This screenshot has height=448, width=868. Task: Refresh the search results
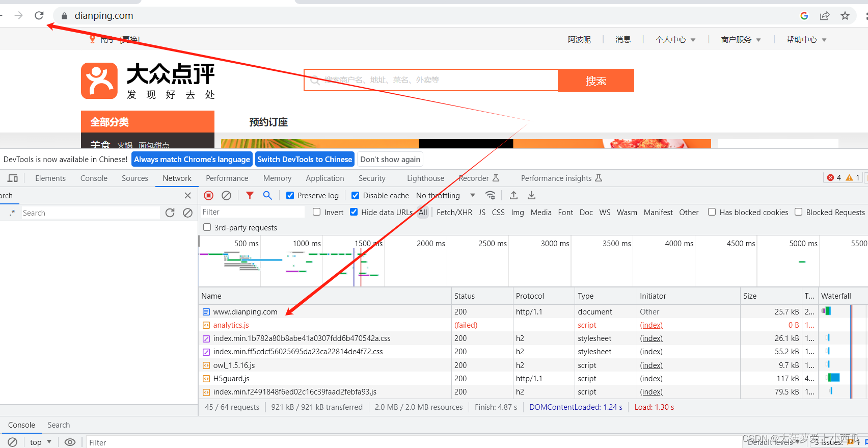(x=170, y=213)
